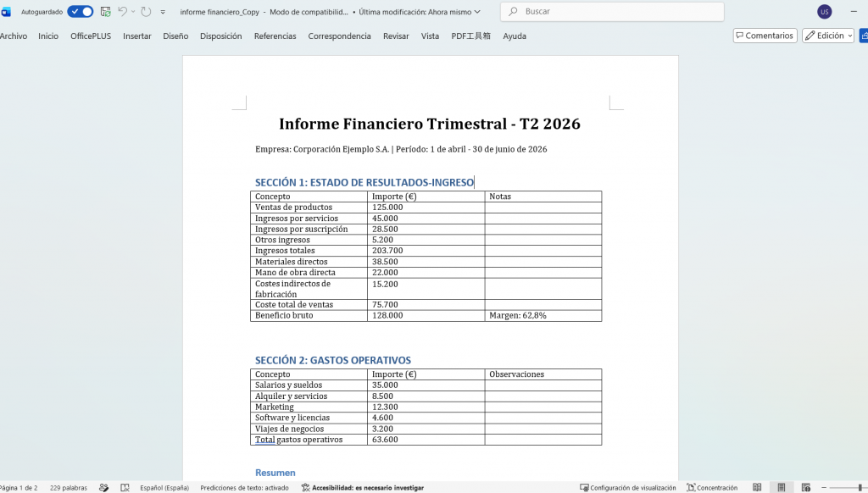
Task: Click in the Buscar search box
Action: pyautogui.click(x=612, y=12)
